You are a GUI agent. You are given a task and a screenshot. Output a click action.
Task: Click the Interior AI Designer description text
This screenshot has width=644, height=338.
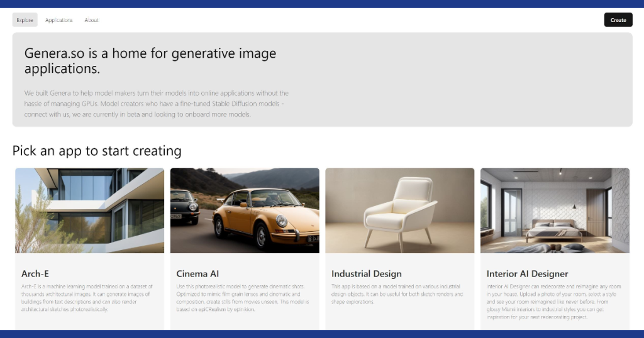(x=553, y=302)
